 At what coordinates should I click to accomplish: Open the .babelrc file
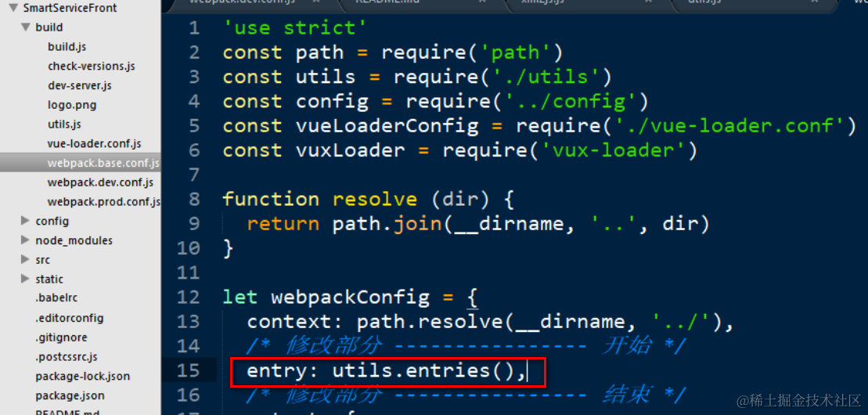point(56,298)
